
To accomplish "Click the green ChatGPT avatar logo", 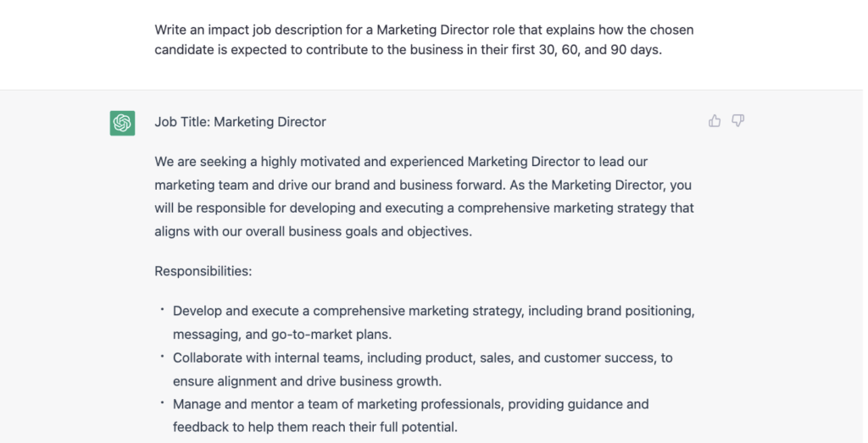I will [122, 123].
